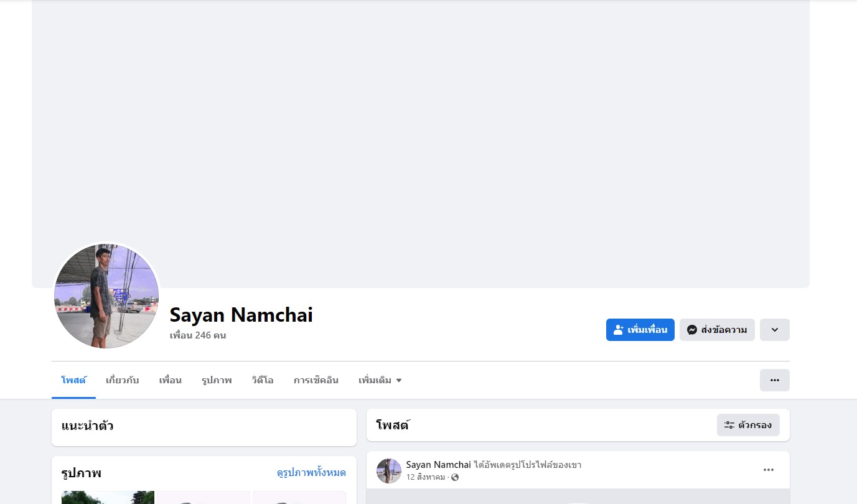Open the การเช็คอิน (Check-ins) tab

tap(316, 380)
